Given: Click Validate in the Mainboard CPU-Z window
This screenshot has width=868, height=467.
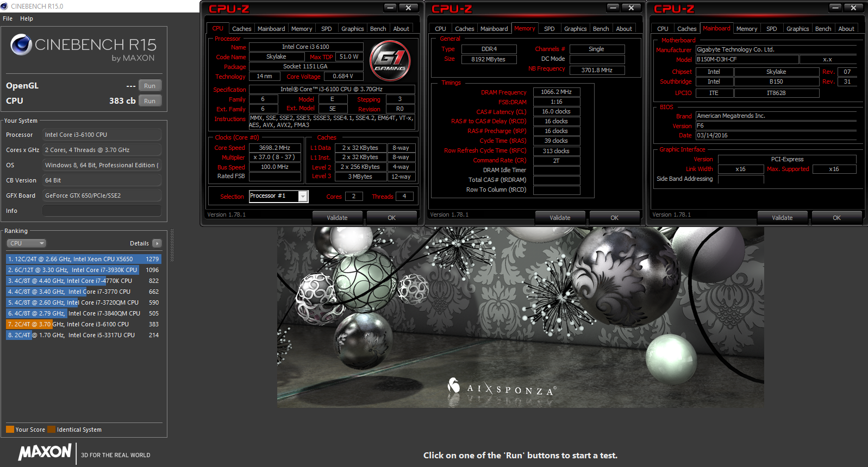Looking at the screenshot, I should (x=782, y=218).
